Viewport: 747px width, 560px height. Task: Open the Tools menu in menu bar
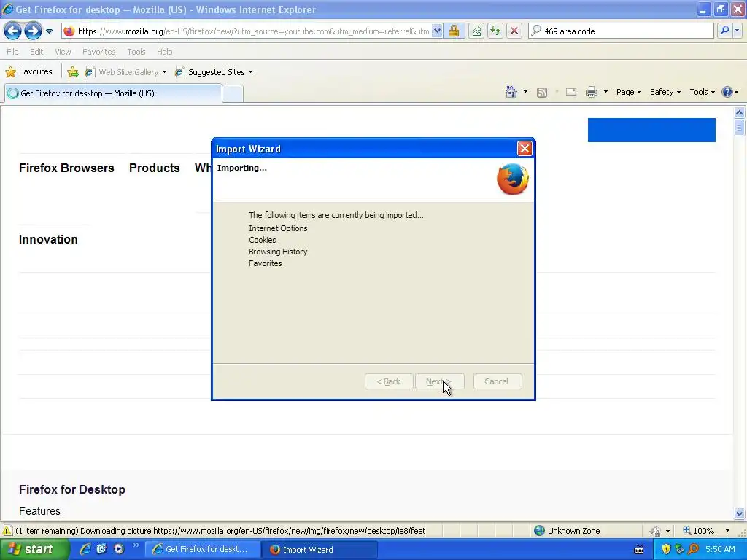(x=136, y=52)
